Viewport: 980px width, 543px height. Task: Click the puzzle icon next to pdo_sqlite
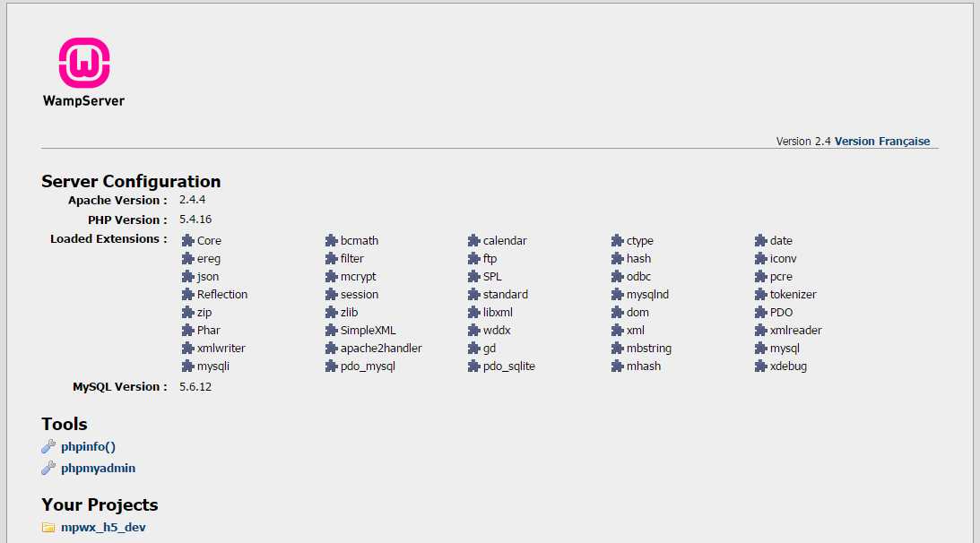(x=473, y=366)
